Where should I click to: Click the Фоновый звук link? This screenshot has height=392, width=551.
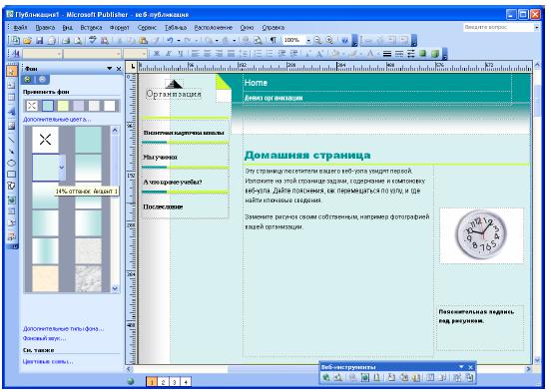[44, 338]
